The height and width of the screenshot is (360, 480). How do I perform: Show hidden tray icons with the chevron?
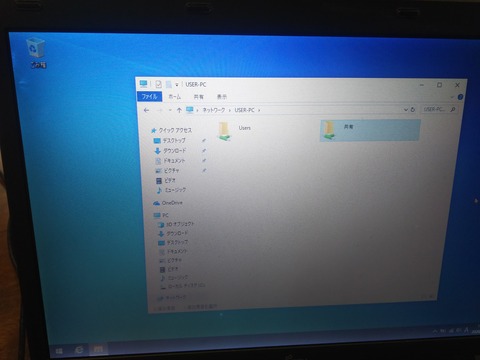[x=435, y=331]
